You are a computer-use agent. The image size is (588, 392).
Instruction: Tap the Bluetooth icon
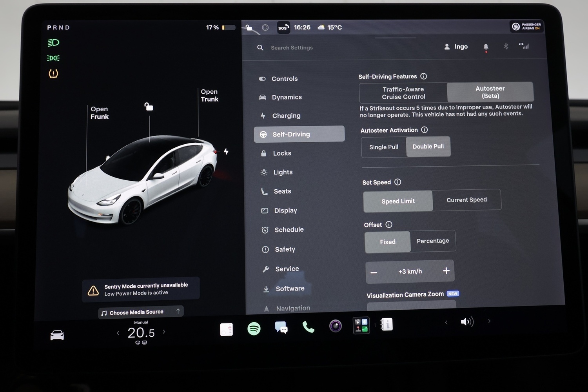[506, 46]
